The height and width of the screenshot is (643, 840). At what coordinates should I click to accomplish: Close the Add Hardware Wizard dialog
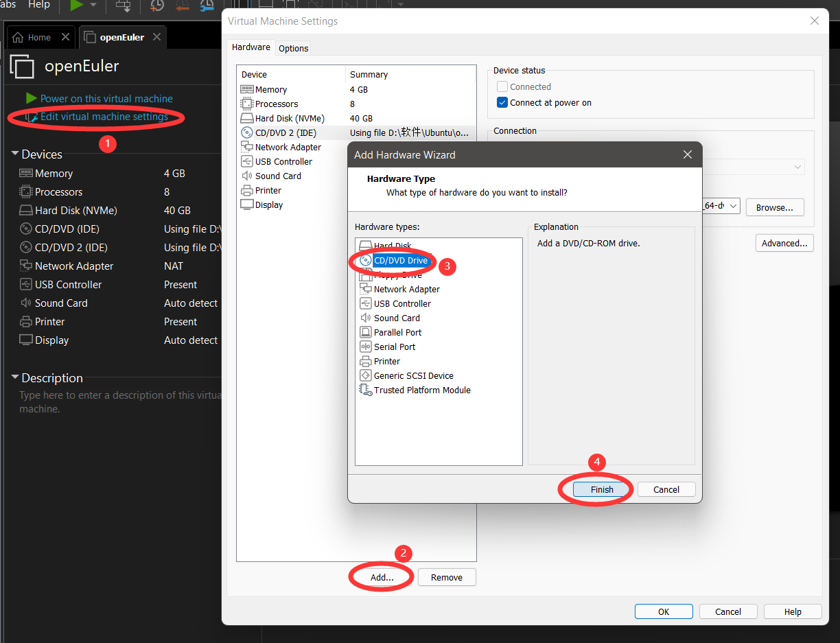[688, 155]
